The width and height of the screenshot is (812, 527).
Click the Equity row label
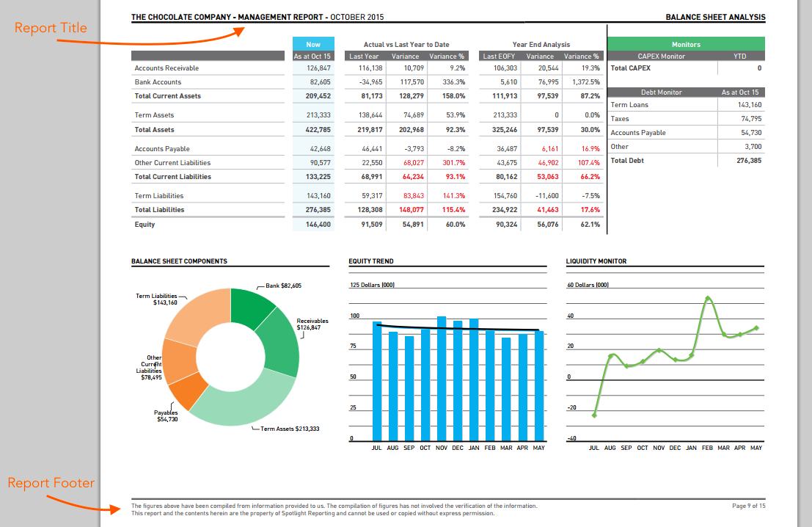click(x=145, y=225)
